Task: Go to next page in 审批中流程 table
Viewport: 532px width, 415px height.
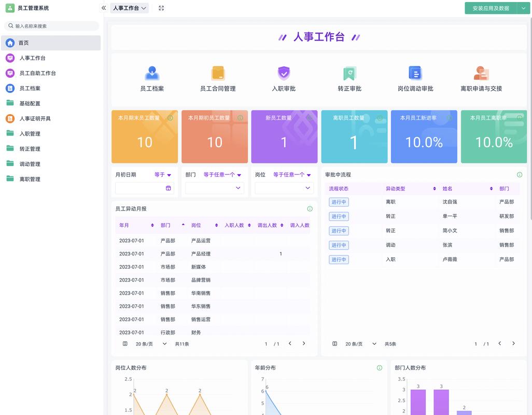Action: point(513,343)
